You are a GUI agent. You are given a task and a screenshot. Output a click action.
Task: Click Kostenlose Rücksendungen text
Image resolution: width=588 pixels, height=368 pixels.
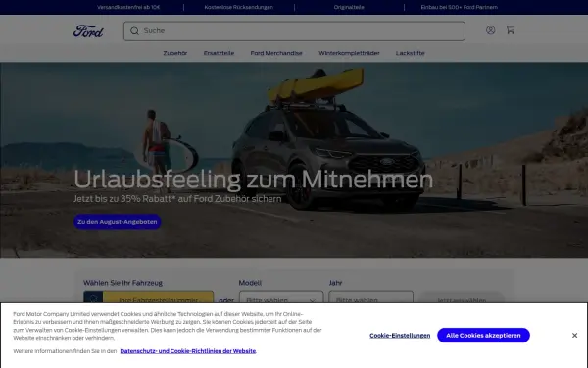239,7
